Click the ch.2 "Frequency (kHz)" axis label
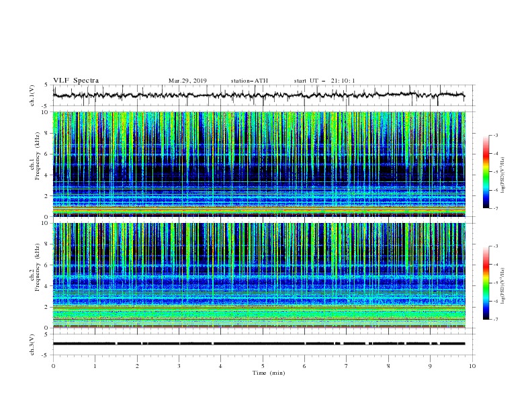This screenshot has width=532, height=411. [x=37, y=267]
